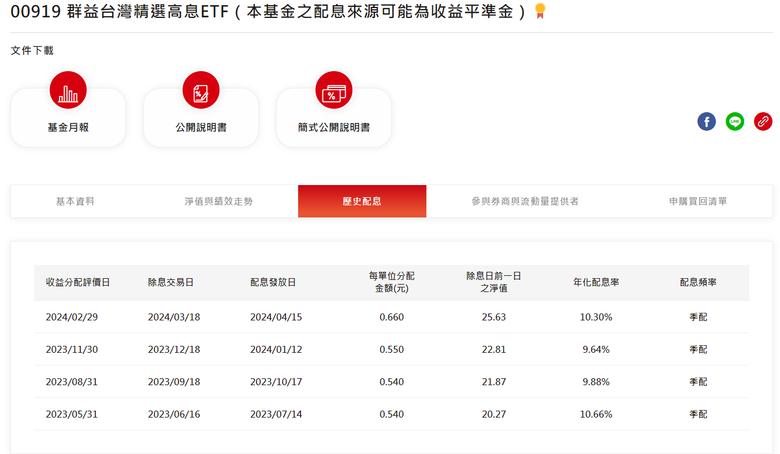This screenshot has height=454, width=780.
Task: Click ex-dividend date 2023/06/16
Action: [x=174, y=414]
